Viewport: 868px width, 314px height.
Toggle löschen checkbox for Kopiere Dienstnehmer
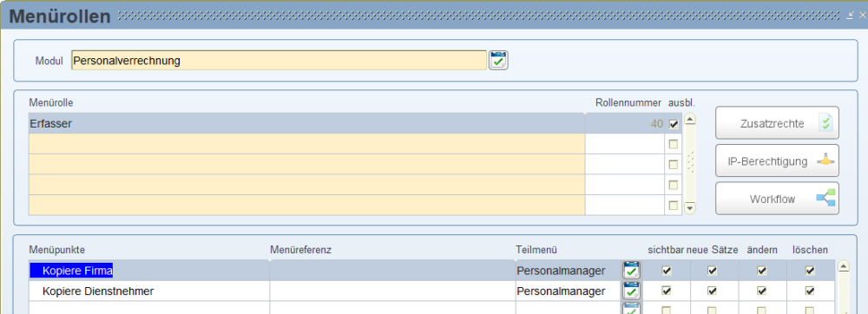[810, 291]
